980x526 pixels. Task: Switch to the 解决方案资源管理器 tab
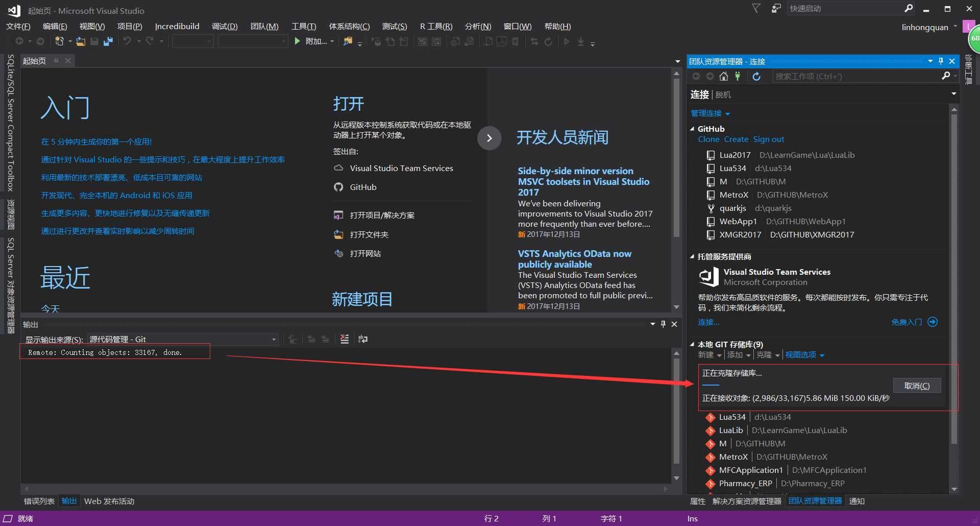[747, 501]
